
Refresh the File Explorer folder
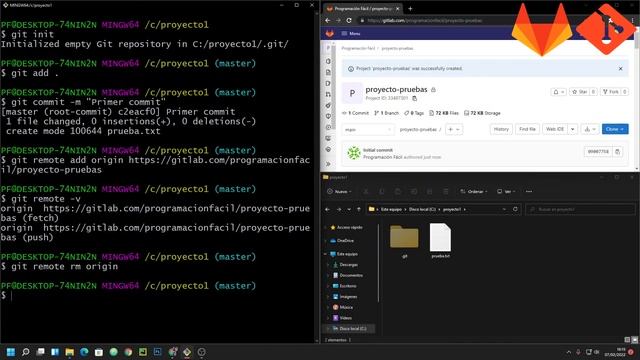pyautogui.click(x=515, y=209)
